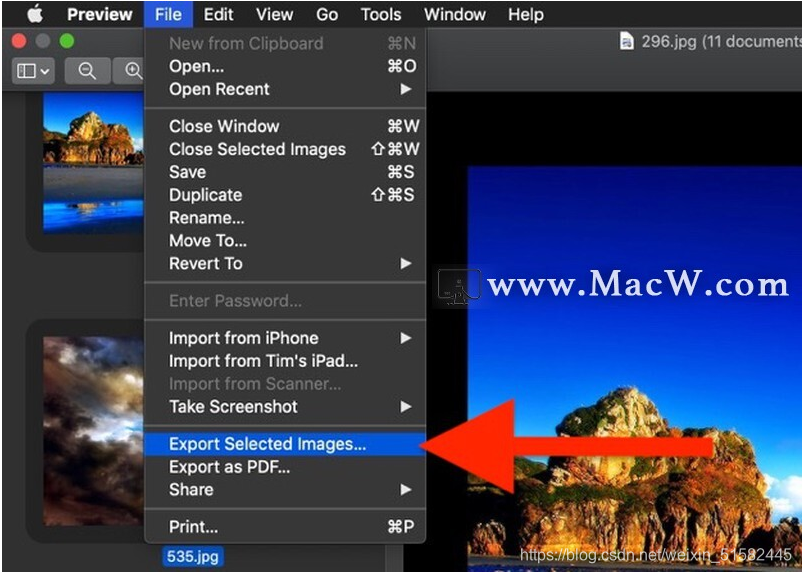The height and width of the screenshot is (574, 802).
Task: Choose Print... from the File menu
Action: click(x=285, y=526)
